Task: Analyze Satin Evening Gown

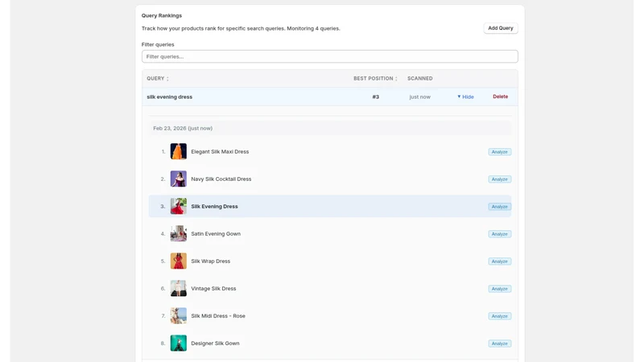Action: pyautogui.click(x=499, y=234)
